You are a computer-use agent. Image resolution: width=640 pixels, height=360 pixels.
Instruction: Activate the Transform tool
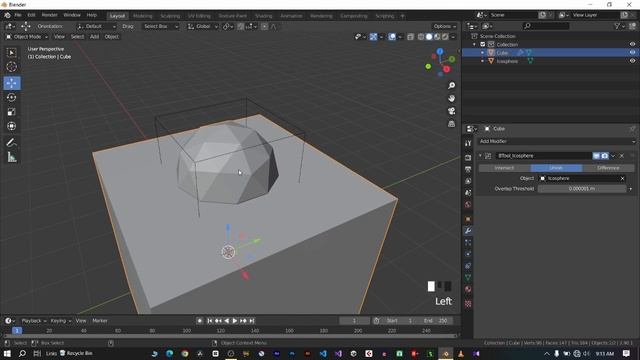click(11, 126)
